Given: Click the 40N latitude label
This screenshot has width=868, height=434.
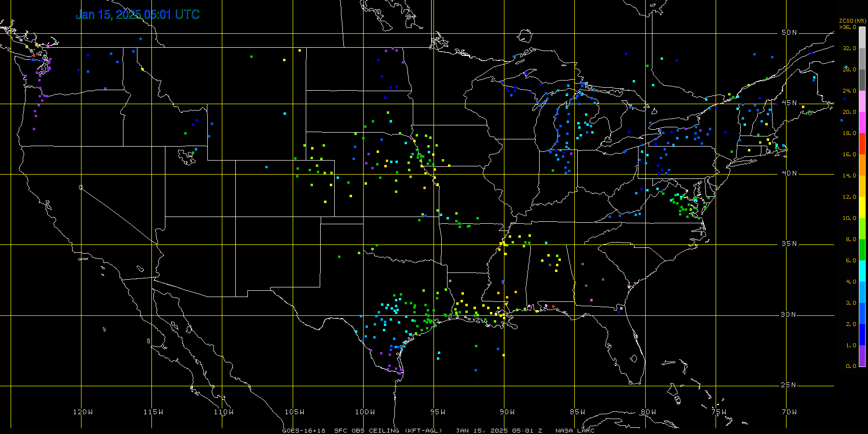Looking at the screenshot, I should pos(789,174).
